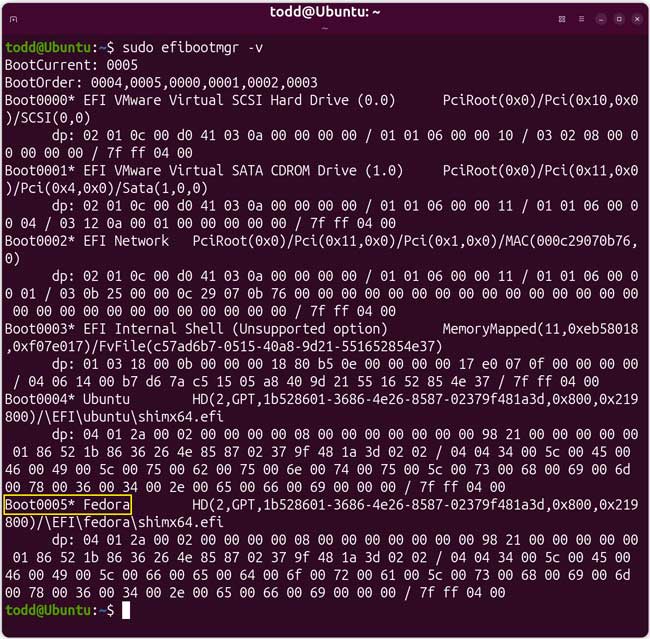Click the PciRoot(0x0)/Pci(0x10,0x0 text

[540, 100]
